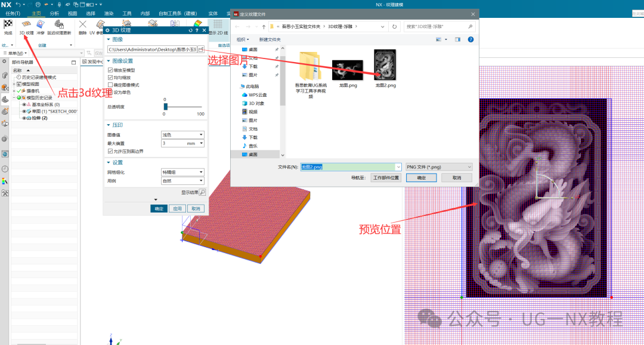This screenshot has height=345, width=644.
Task: Enable 确定图像模式 checkbox
Action: tap(110, 85)
